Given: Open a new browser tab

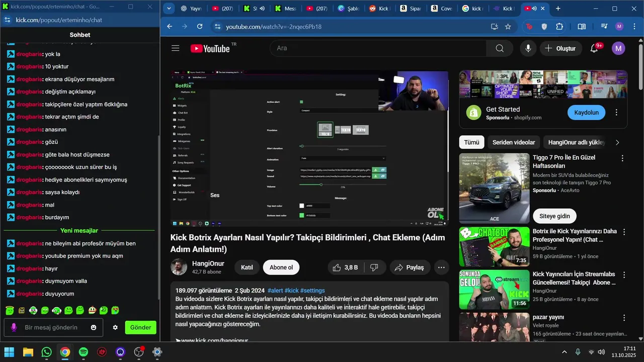Looking at the screenshot, I should (x=558, y=9).
